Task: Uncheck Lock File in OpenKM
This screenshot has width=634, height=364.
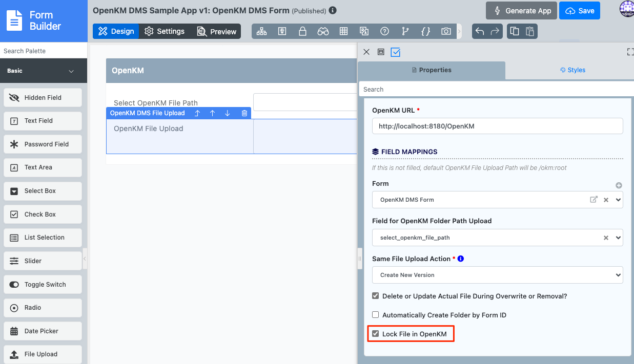Action: pos(376,334)
